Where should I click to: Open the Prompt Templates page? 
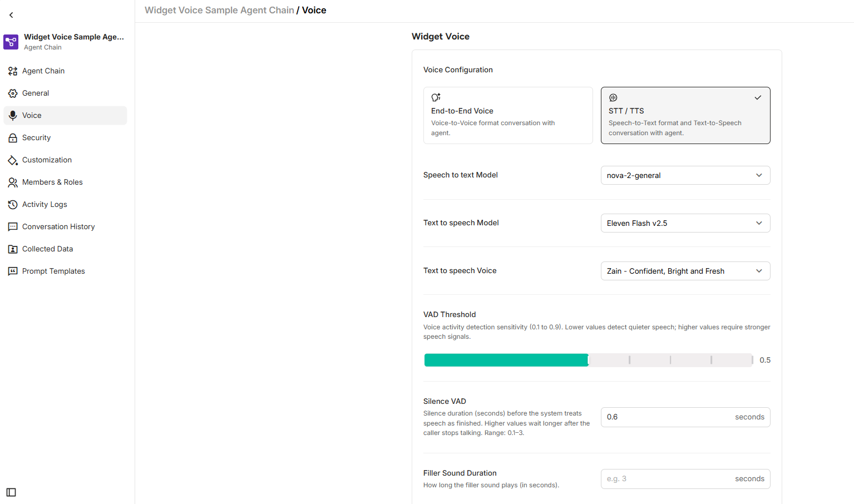click(65, 271)
